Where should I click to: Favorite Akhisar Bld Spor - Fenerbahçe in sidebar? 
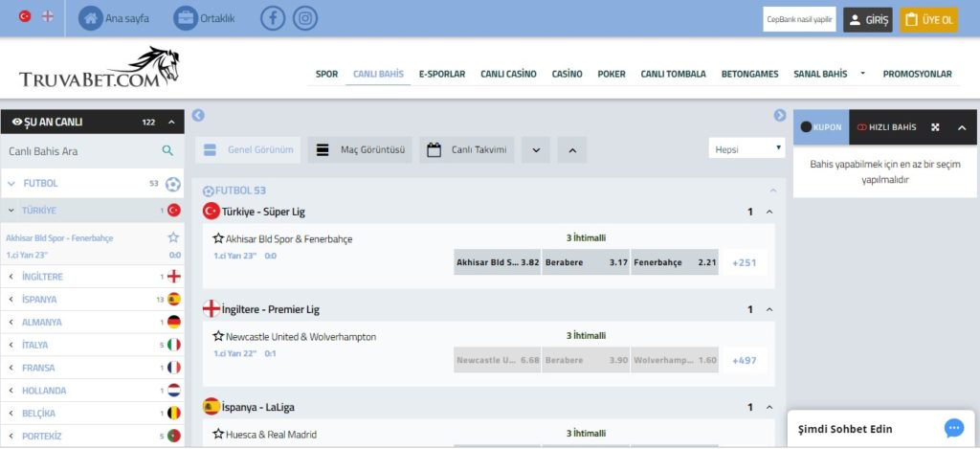173,237
